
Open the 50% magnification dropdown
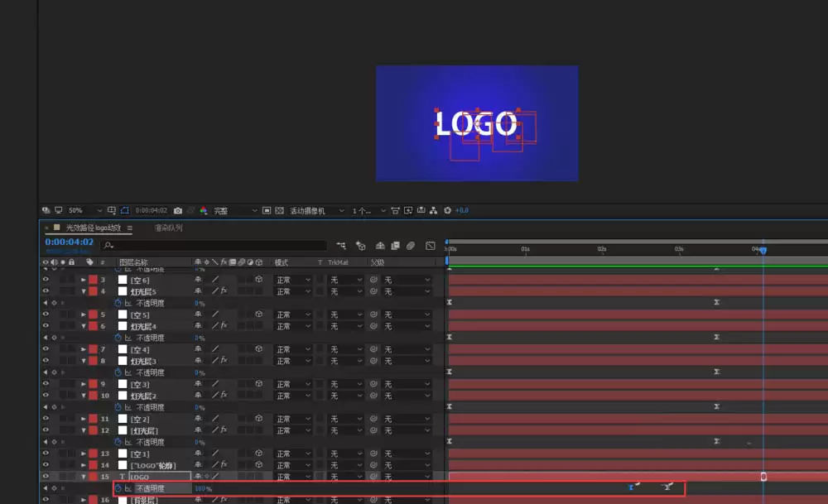pos(84,210)
